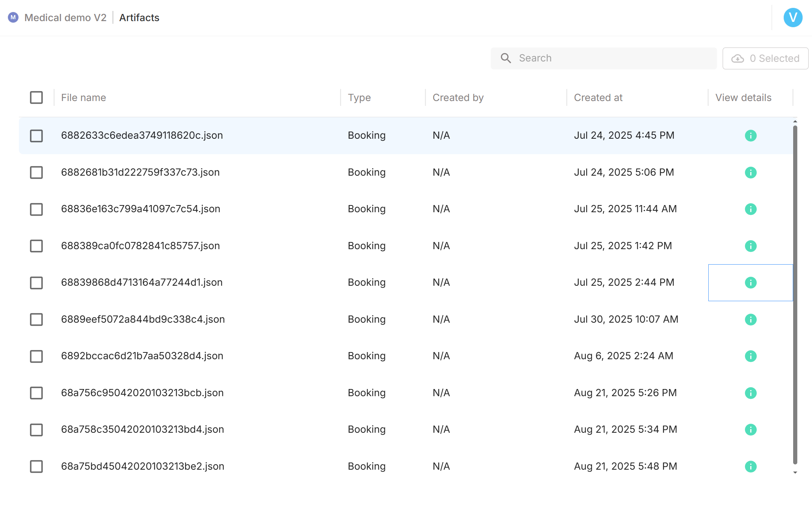Open the Medical demo V2 breadcrumb
812x510 pixels.
point(65,18)
